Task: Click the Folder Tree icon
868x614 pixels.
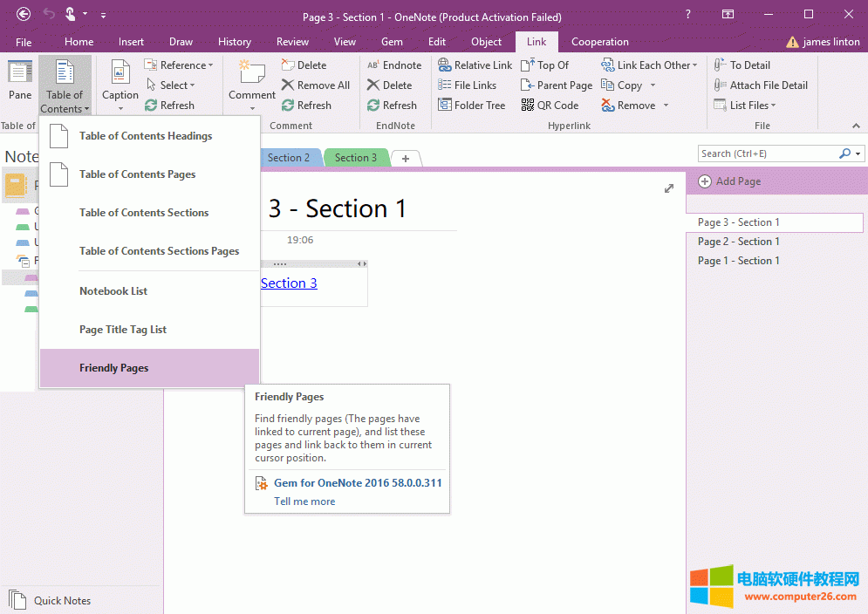Action: [444, 106]
